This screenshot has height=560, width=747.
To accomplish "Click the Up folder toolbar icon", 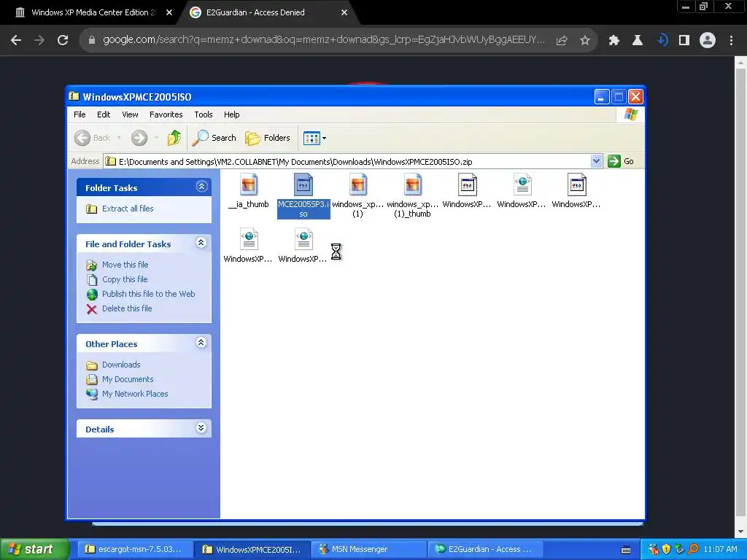I will pos(174,138).
